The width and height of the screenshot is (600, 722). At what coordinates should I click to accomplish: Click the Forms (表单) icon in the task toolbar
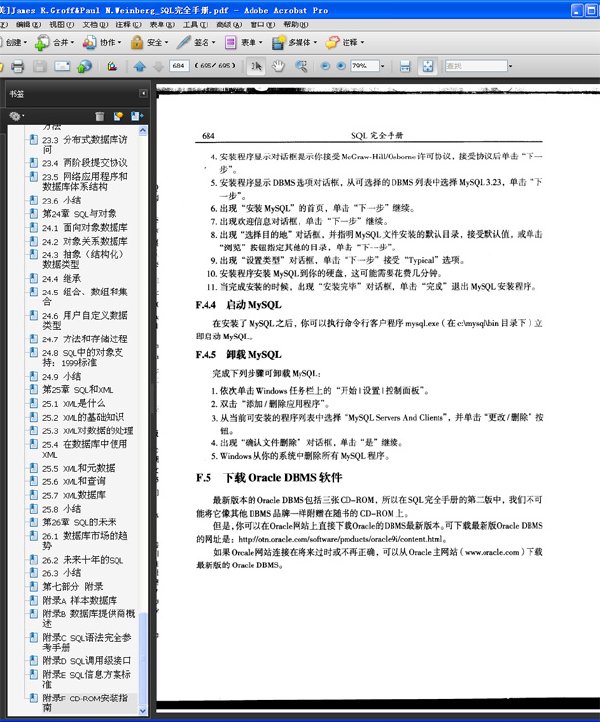(x=230, y=42)
